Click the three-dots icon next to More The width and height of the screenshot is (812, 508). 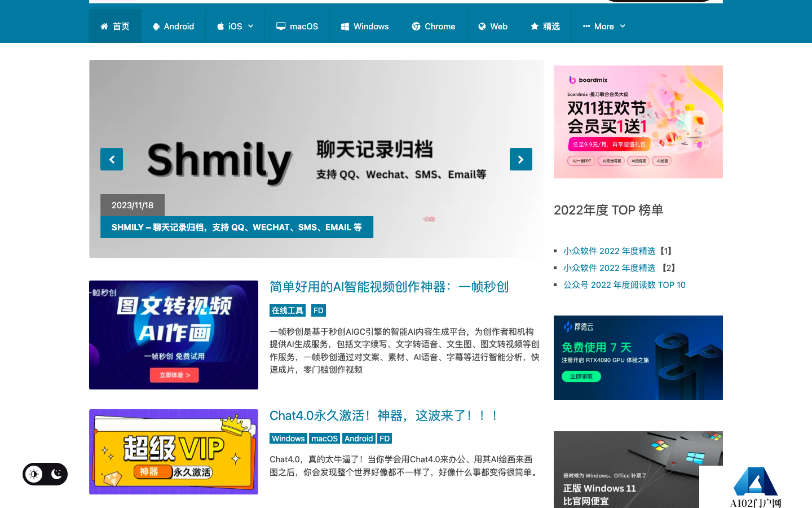[586, 27]
